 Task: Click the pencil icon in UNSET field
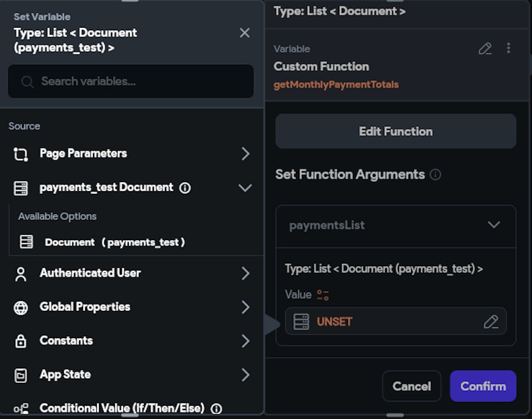click(x=491, y=322)
